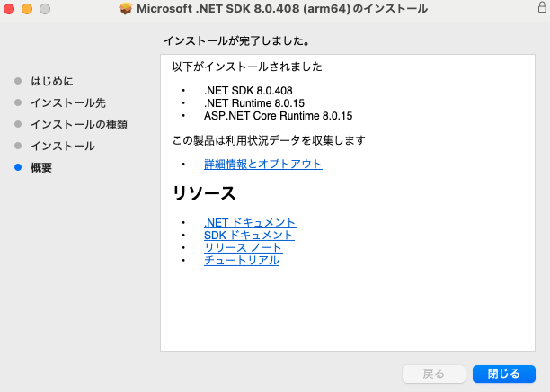The width and height of the screenshot is (550, 392).
Task: Select the インストール先 step in the sidebar
Action: pyautogui.click(x=68, y=102)
